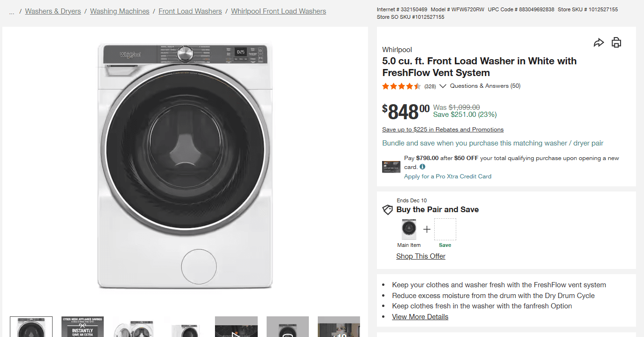Click Shop This Offer
This screenshot has width=644, height=337.
(x=421, y=256)
